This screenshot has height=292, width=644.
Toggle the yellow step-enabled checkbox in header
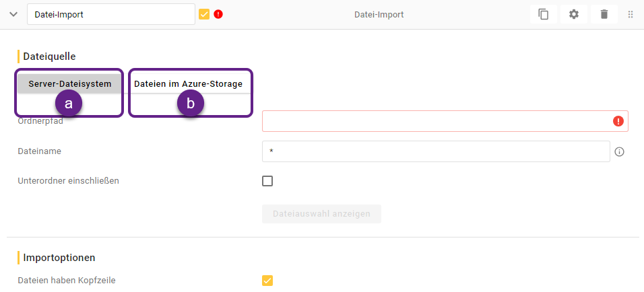(204, 14)
